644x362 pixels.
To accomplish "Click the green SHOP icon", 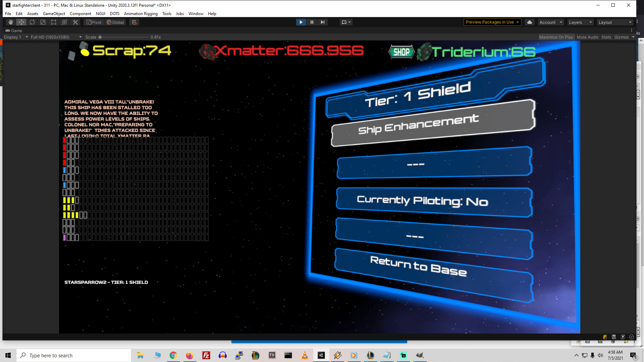I will tap(401, 52).
